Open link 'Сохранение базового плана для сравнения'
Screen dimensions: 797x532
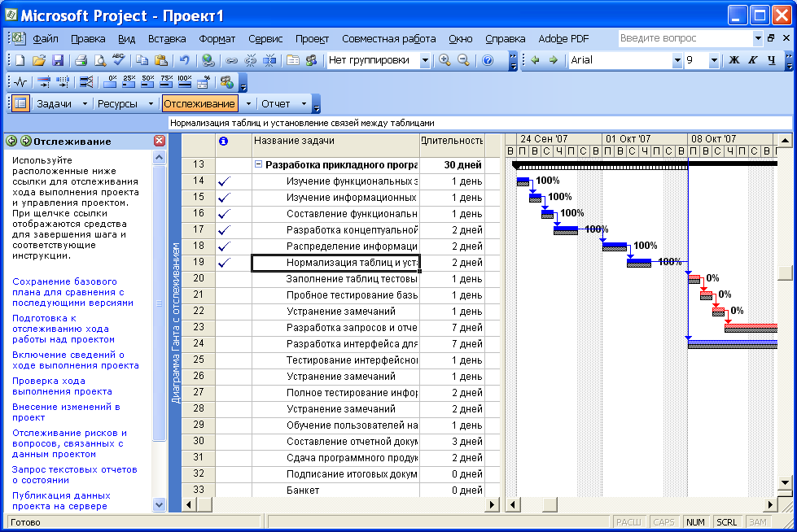coord(72,292)
